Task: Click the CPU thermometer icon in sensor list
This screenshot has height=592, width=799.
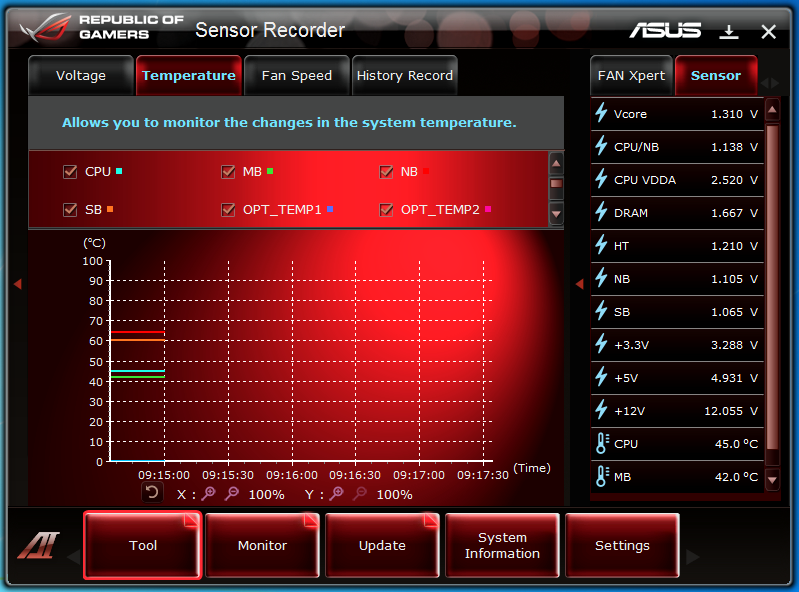Action: pyautogui.click(x=602, y=443)
